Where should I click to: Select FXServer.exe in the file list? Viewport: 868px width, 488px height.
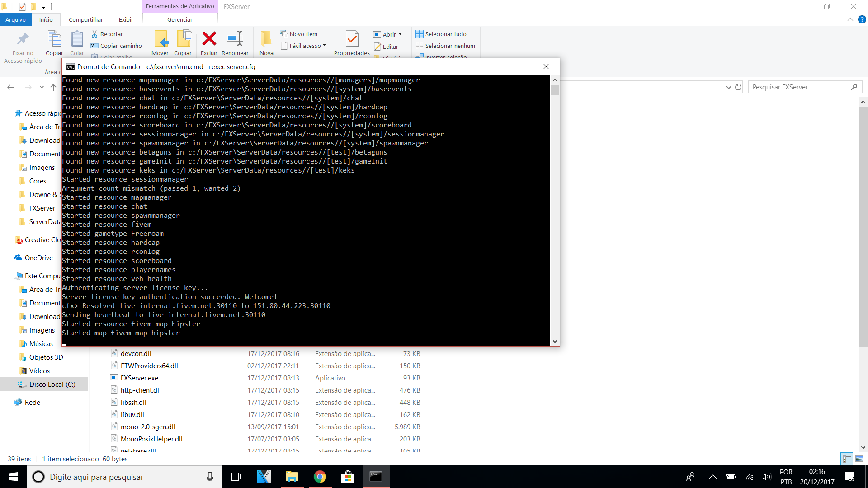tap(139, 378)
